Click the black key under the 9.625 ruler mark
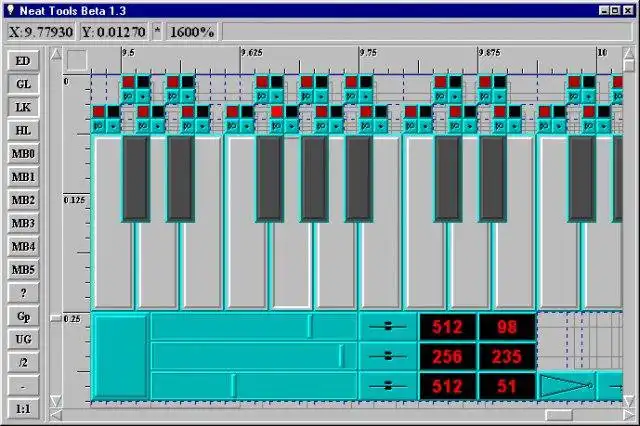Image resolution: width=640 pixels, height=426 pixels. click(269, 179)
